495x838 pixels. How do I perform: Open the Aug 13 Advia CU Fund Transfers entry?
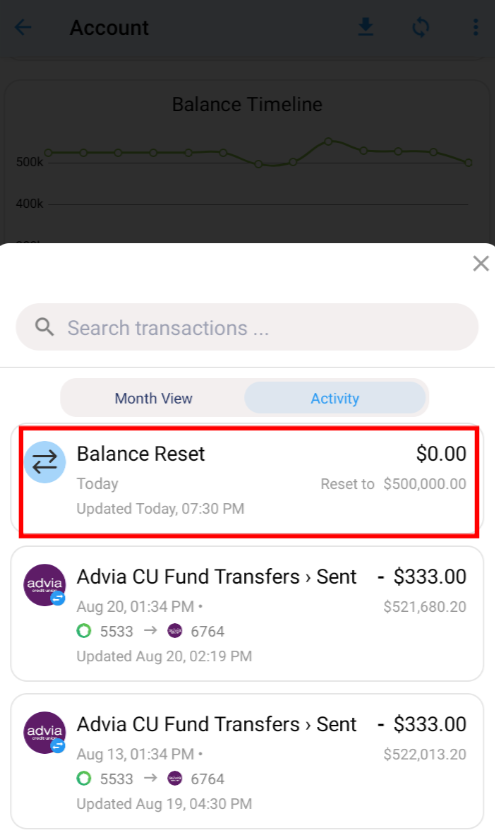[247, 761]
